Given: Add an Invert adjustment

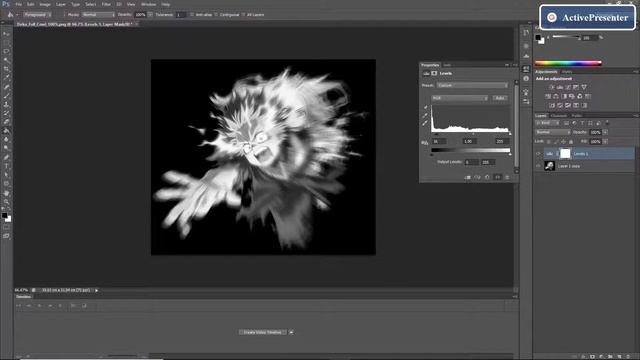Looking at the screenshot, I should [x=552, y=105].
